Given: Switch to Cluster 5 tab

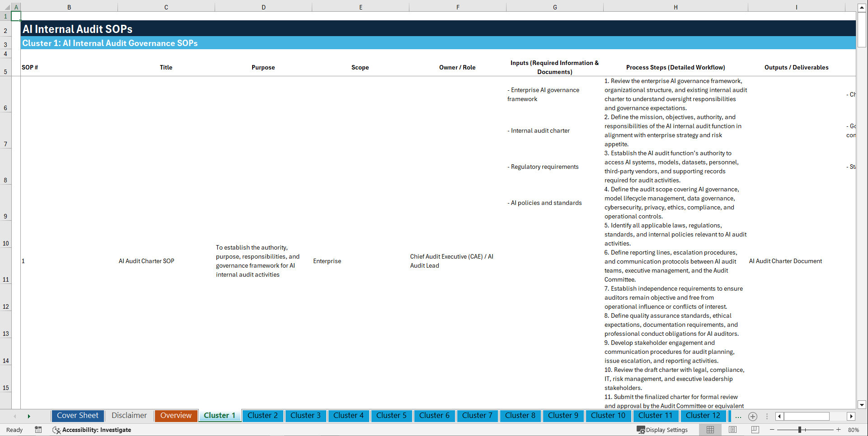Looking at the screenshot, I should [x=391, y=416].
